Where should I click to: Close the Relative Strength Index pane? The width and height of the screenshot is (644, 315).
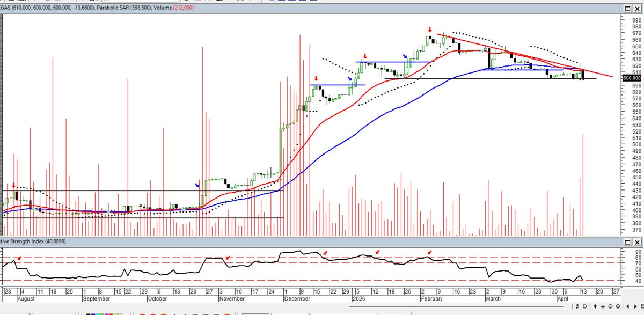point(636,243)
